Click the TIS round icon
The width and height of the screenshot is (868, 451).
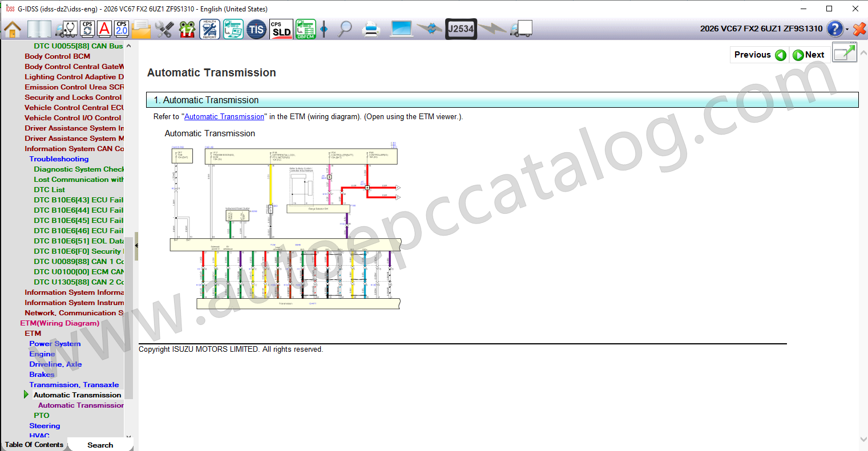(x=256, y=29)
